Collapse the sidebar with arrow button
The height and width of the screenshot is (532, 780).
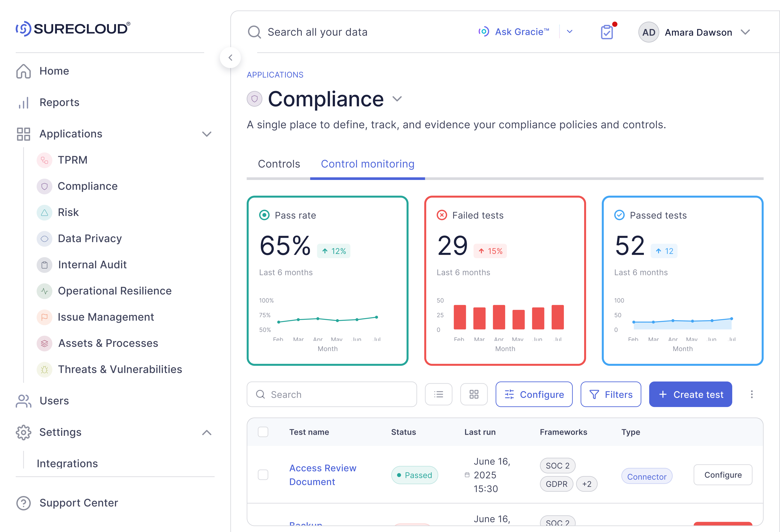(x=230, y=58)
